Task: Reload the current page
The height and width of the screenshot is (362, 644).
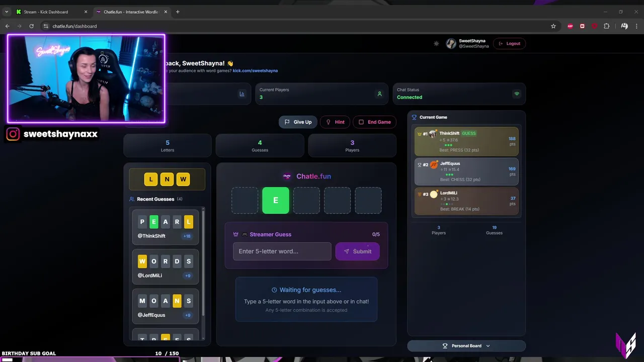Action: [x=32, y=26]
